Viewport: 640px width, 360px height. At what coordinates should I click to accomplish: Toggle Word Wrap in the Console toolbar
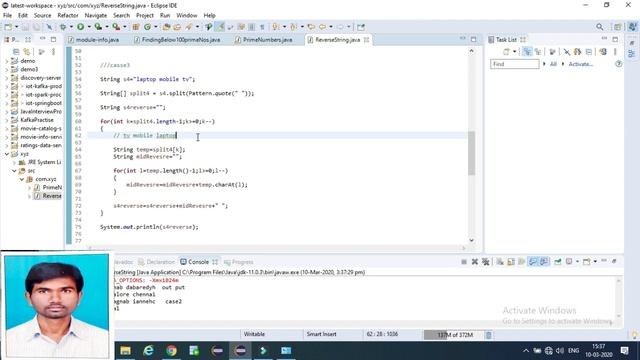tap(522, 262)
